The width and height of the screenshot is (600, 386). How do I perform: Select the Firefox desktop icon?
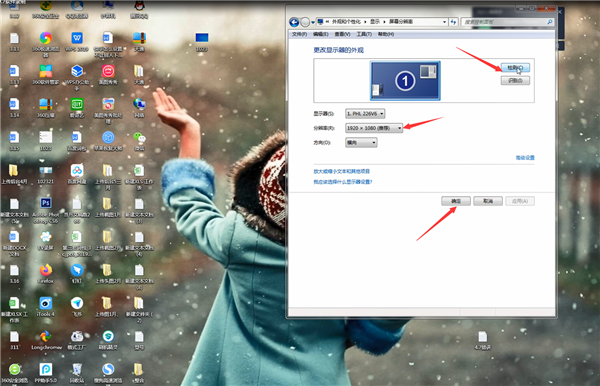point(46,274)
